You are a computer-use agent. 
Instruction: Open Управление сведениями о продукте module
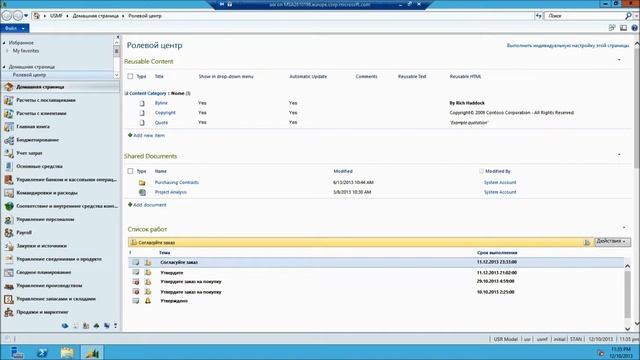[x=59, y=259]
